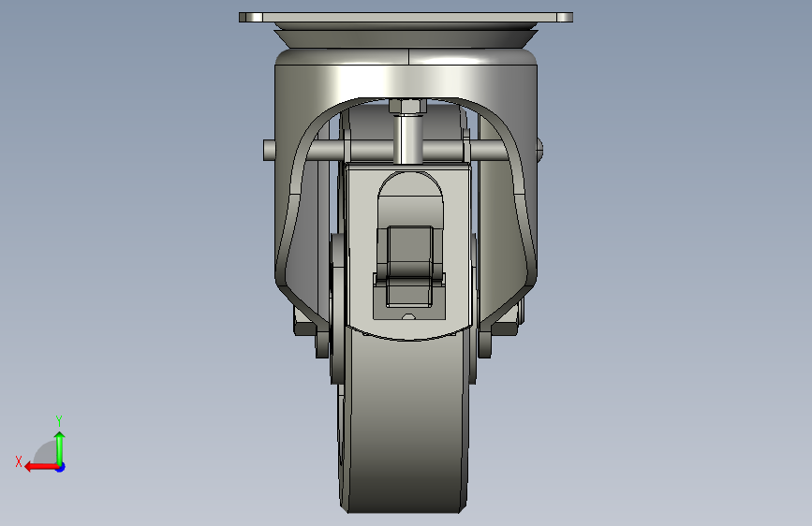
Task: Click the blue Z axis dot on triad
Action: [x=61, y=467]
